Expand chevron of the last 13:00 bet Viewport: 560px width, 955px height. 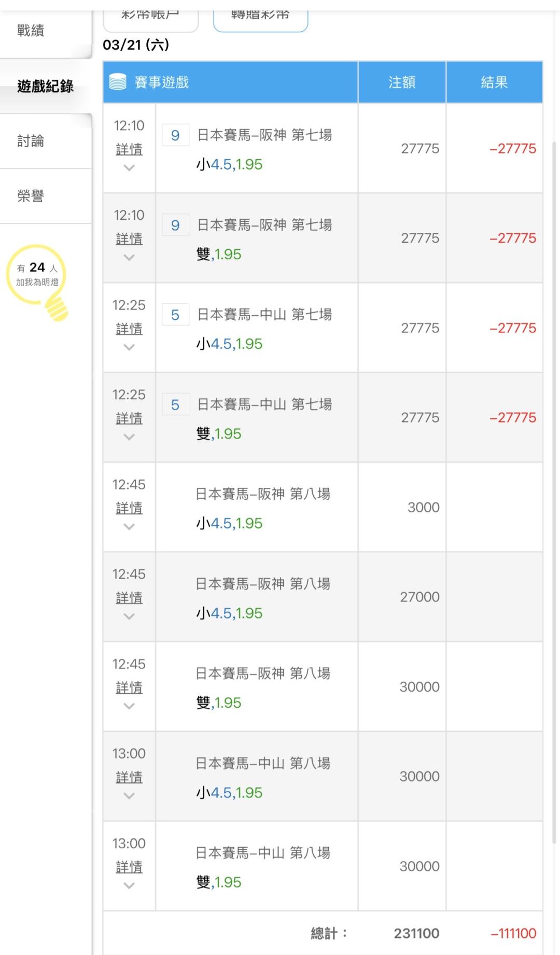129,886
